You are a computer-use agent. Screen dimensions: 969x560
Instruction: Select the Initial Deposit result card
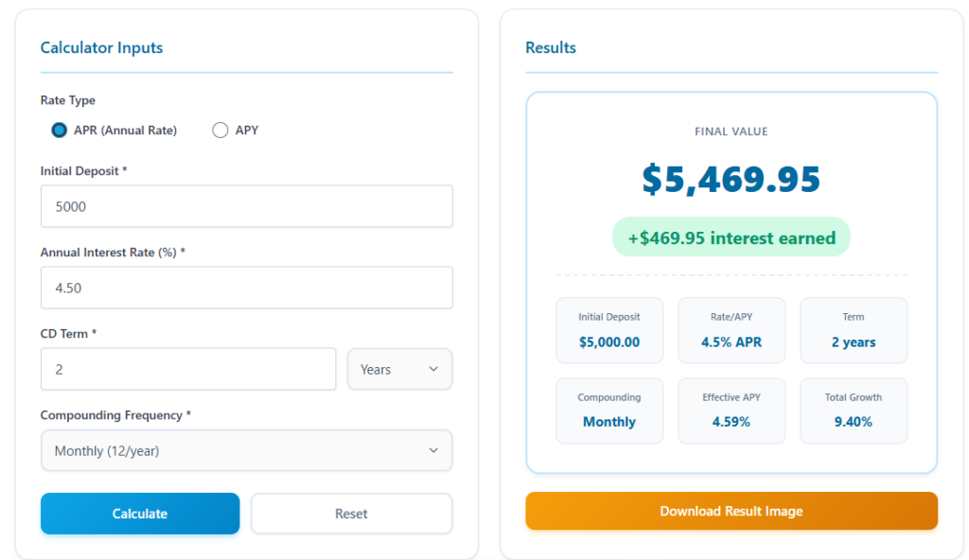click(609, 330)
